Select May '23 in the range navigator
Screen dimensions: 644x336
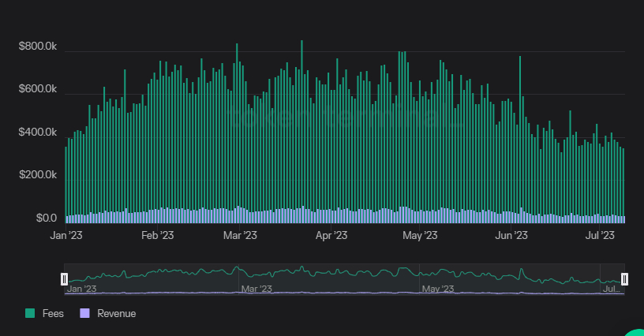[438, 289]
